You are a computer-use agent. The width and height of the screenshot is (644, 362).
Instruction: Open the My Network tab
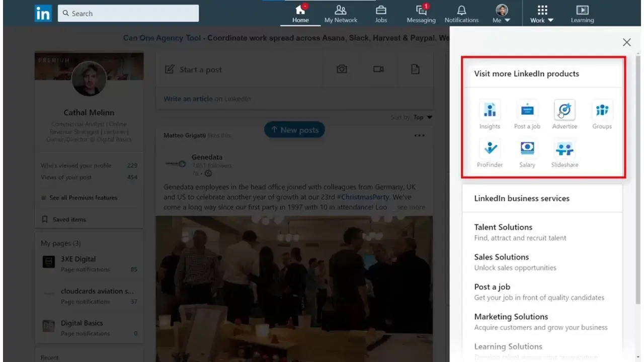[x=341, y=14]
